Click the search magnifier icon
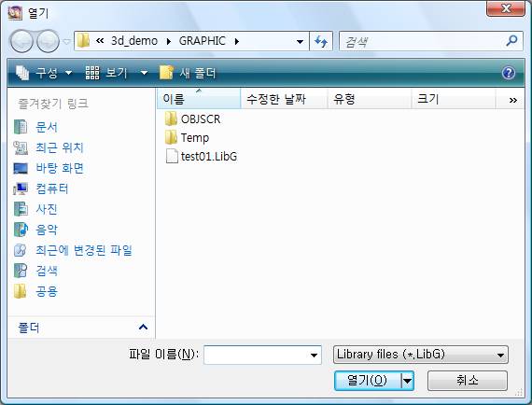The image size is (532, 405). [x=511, y=41]
